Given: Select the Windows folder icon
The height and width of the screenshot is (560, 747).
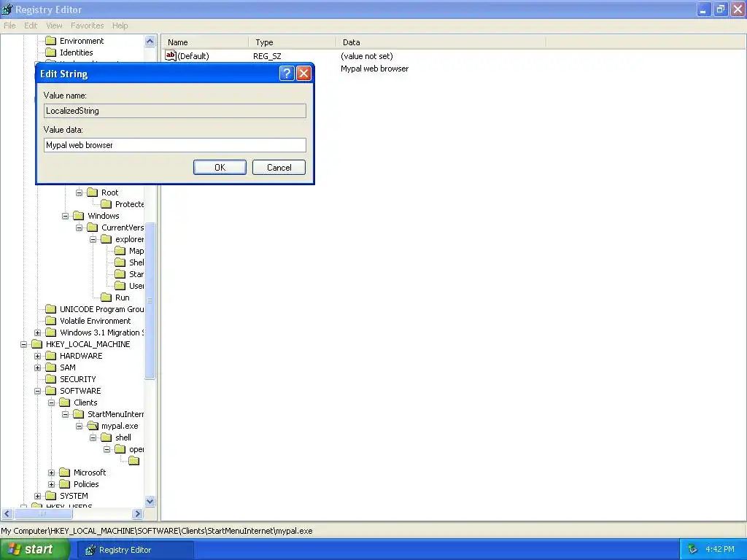Looking at the screenshot, I should (x=79, y=216).
